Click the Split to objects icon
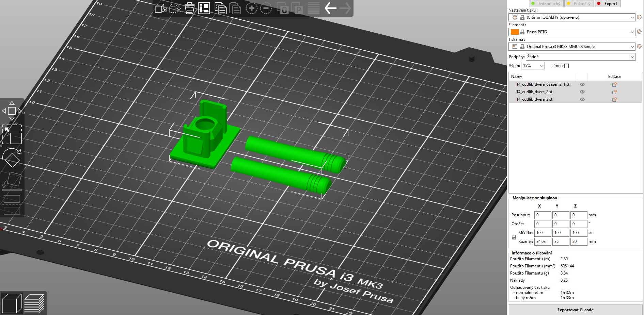Screen dimensions: 644x315 tap(283, 8)
